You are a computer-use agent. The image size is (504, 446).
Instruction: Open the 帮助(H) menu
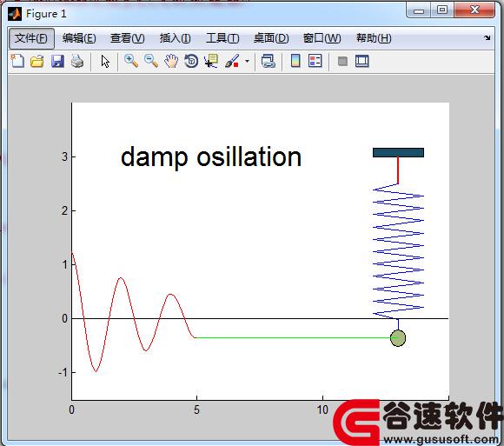click(x=374, y=38)
